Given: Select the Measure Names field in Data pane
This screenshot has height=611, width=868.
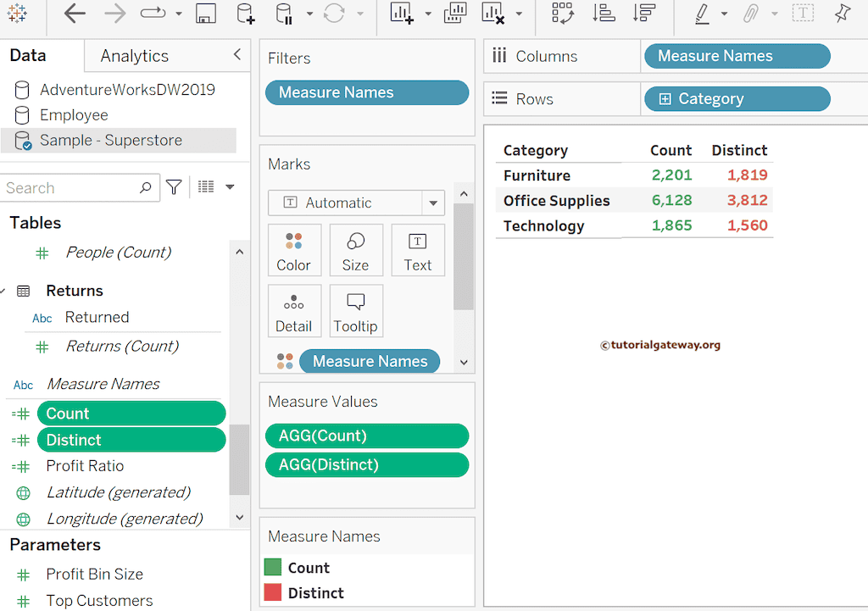Looking at the screenshot, I should click(103, 384).
